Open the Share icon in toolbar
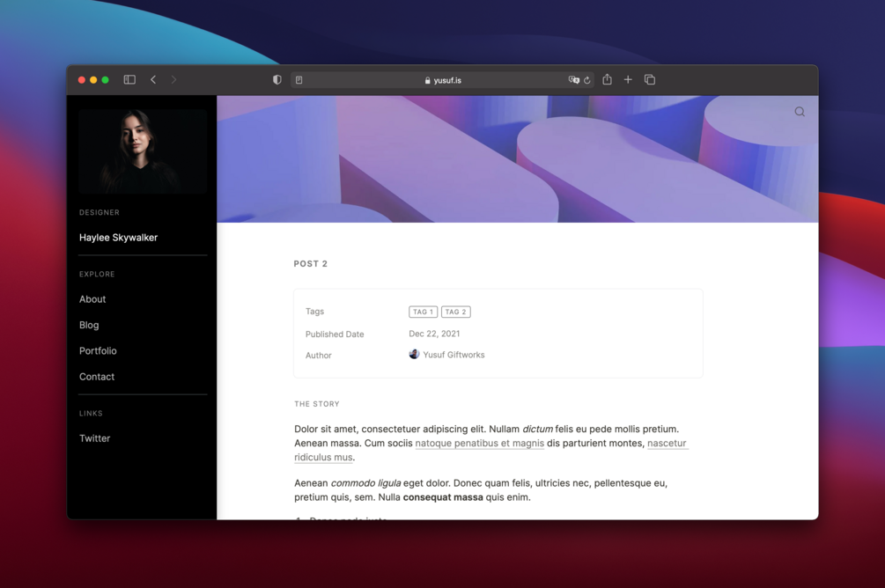Screen dimensions: 885x588 tap(607, 79)
